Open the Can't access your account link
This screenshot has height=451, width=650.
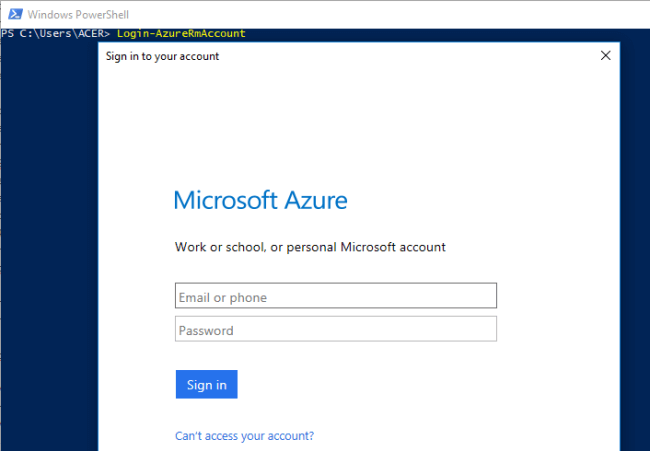pyautogui.click(x=245, y=436)
